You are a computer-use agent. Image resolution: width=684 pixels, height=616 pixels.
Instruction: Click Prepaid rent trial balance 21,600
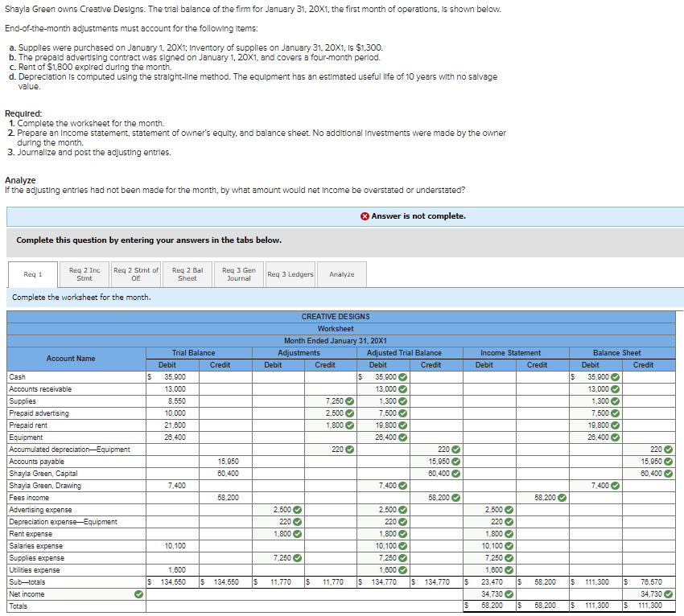pos(173,425)
